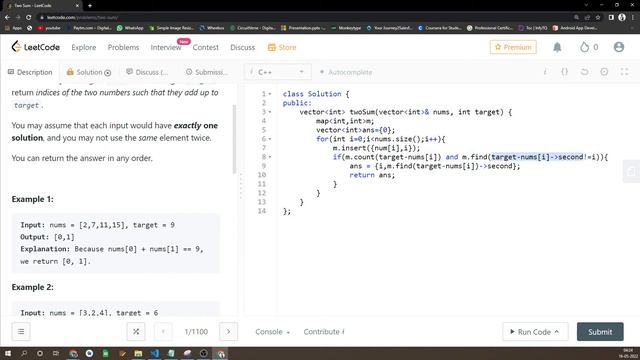Click line 9 in code editor

pos(435,166)
